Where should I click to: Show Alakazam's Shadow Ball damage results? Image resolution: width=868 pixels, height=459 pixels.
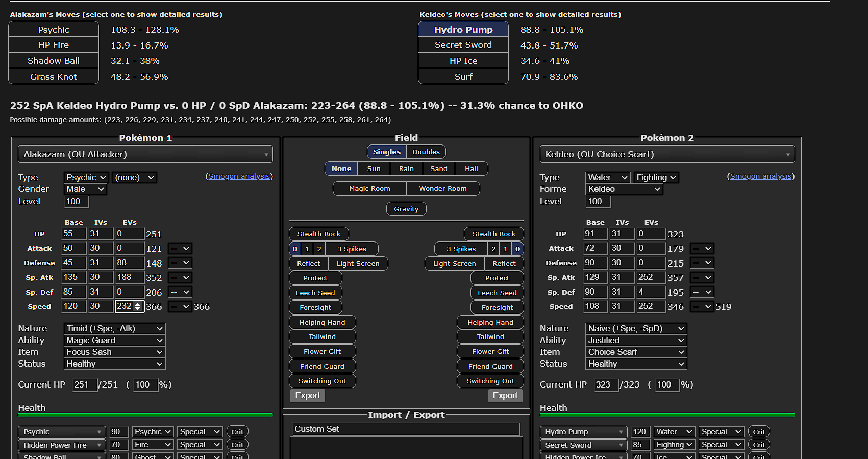pos(54,61)
